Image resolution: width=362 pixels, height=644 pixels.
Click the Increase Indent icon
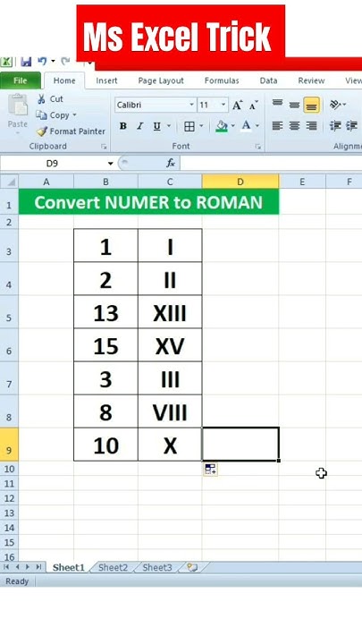(352, 126)
